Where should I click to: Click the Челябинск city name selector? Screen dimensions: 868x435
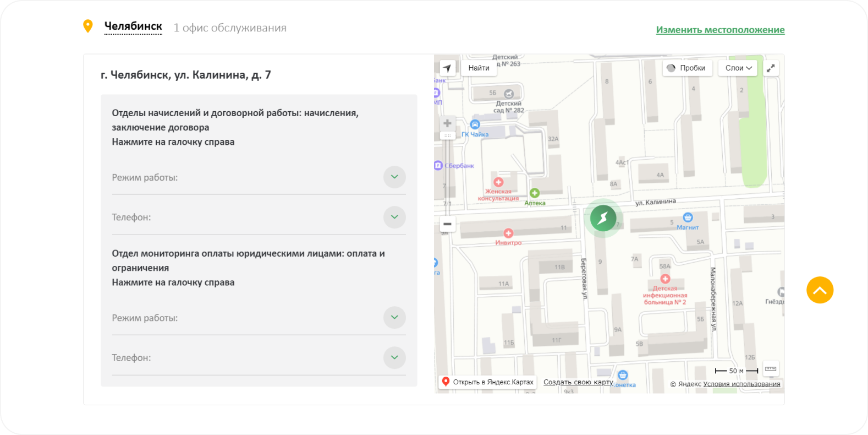click(133, 26)
